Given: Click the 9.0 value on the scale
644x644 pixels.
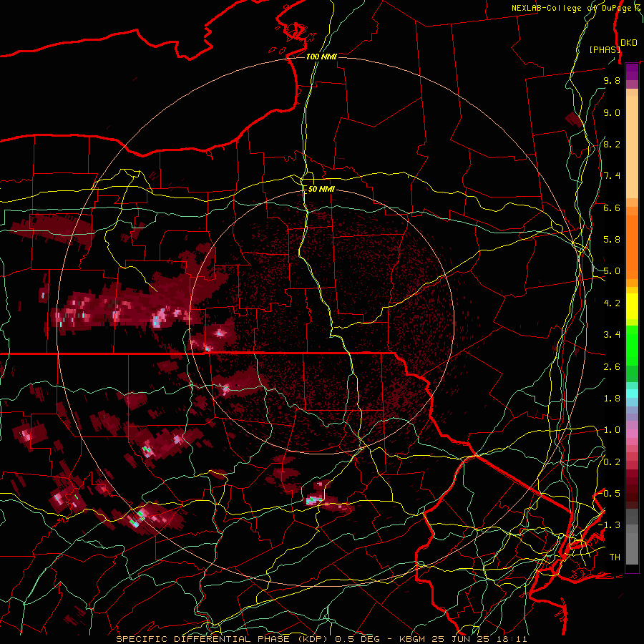Looking at the screenshot, I should [612, 112].
